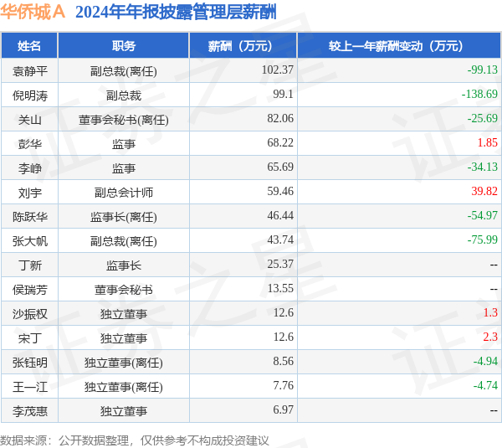502x448 pixels.
Task: Click change value 39.82
Action: pos(484,191)
